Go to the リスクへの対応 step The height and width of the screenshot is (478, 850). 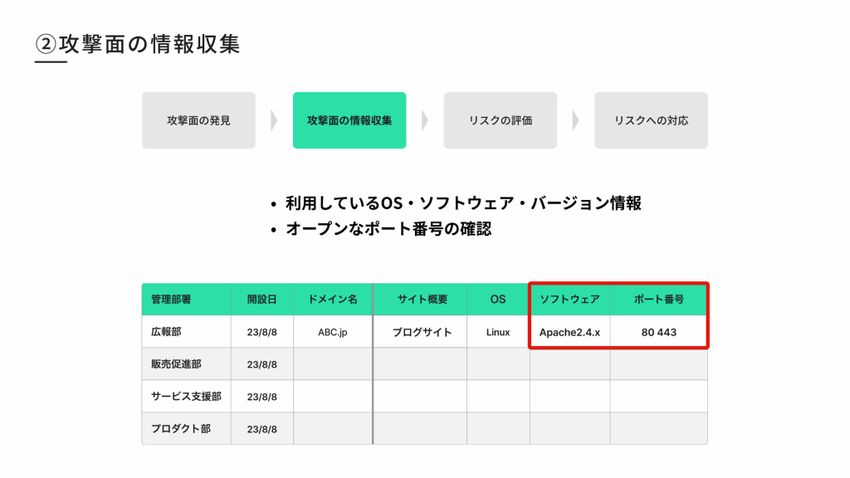(651, 121)
